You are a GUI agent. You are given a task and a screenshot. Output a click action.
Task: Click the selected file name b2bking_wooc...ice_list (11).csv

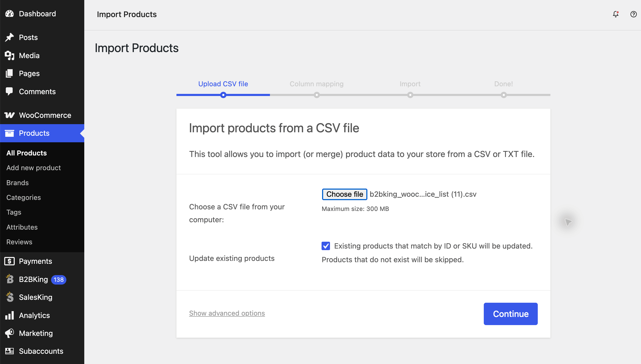click(423, 194)
